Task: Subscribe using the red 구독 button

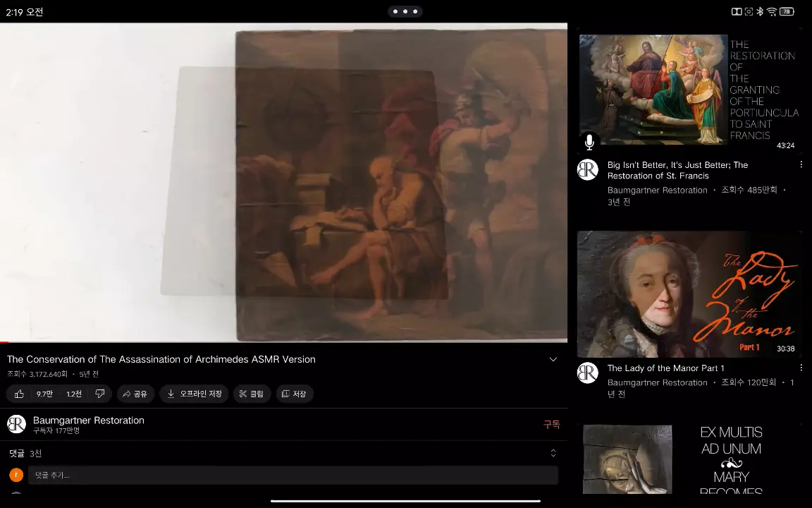Action: [x=551, y=424]
